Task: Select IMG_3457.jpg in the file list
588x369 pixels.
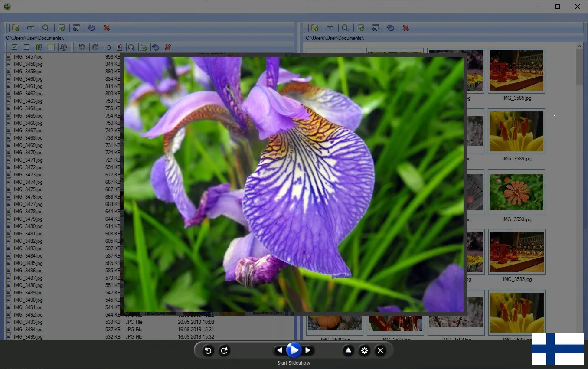Action: point(28,57)
